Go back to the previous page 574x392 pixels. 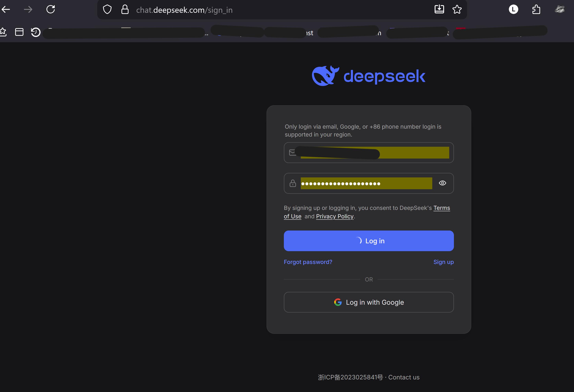[6, 10]
